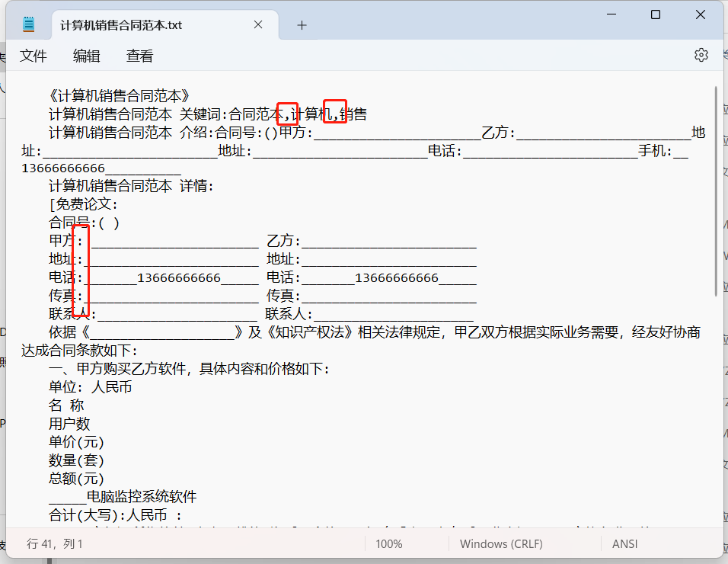Click the number 13666666666 under 手机

point(63,168)
